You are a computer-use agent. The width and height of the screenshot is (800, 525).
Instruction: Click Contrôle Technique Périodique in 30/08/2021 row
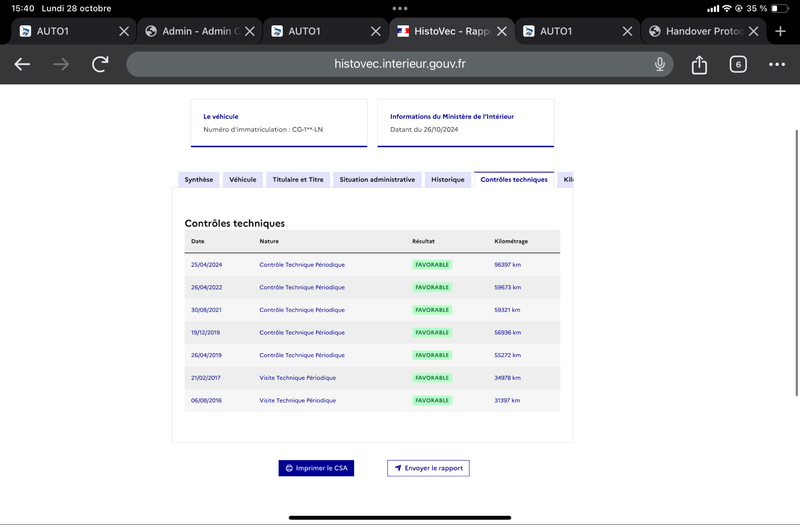302,310
